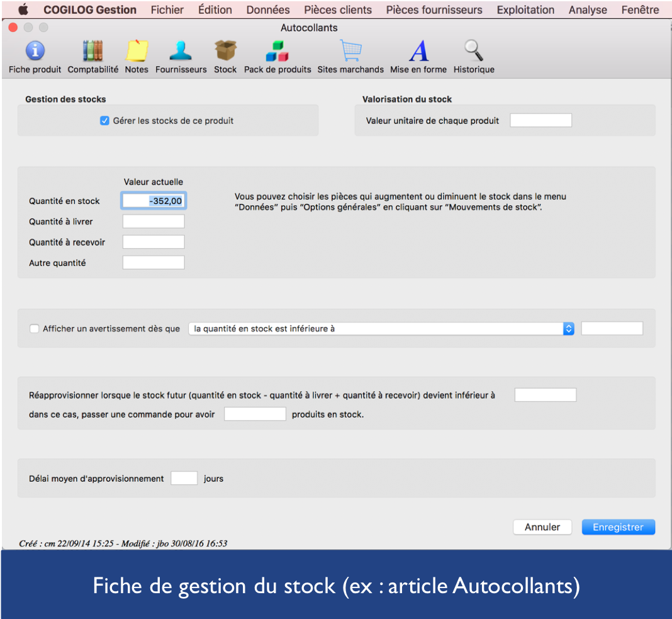
Task: Click the Délai moyen d'approvisionnement days field
Action: pyautogui.click(x=184, y=479)
